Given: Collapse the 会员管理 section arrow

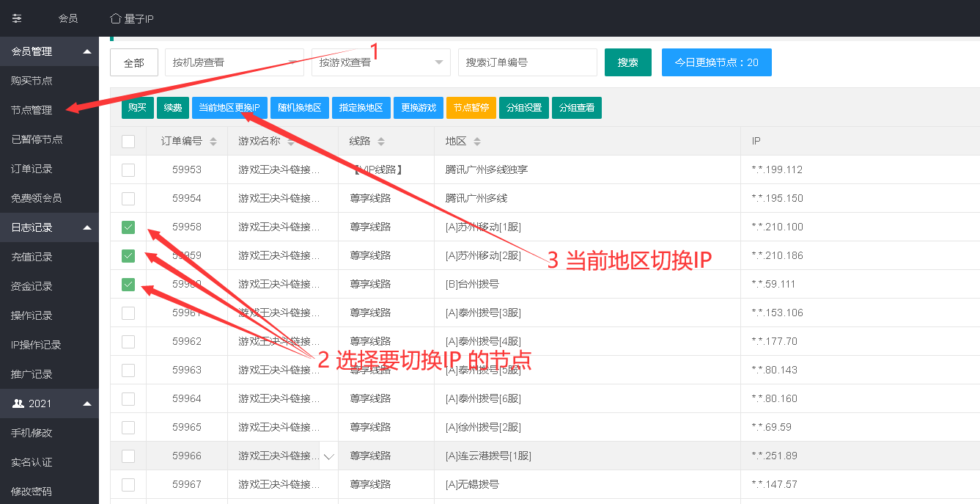Looking at the screenshot, I should [x=87, y=51].
